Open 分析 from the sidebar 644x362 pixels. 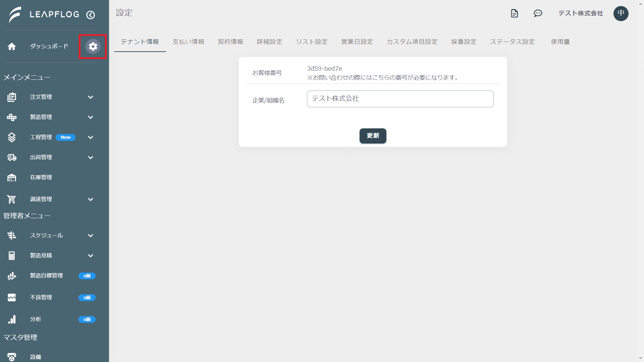(36, 319)
